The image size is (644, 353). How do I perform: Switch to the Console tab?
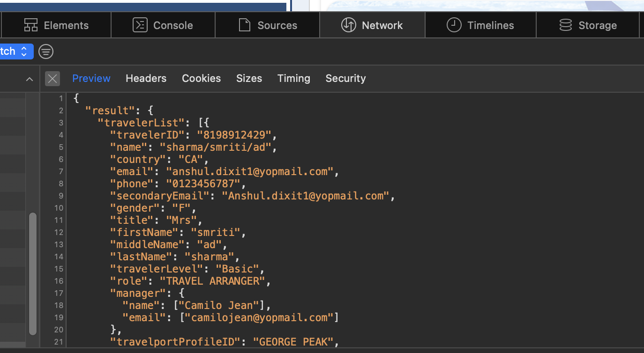(x=163, y=25)
